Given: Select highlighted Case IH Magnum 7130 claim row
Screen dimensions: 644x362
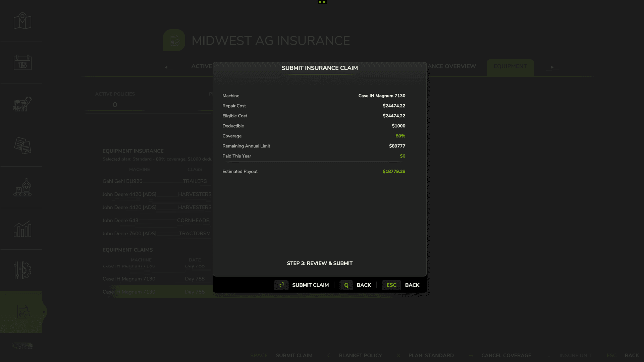Looking at the screenshot, I should coord(158,292).
